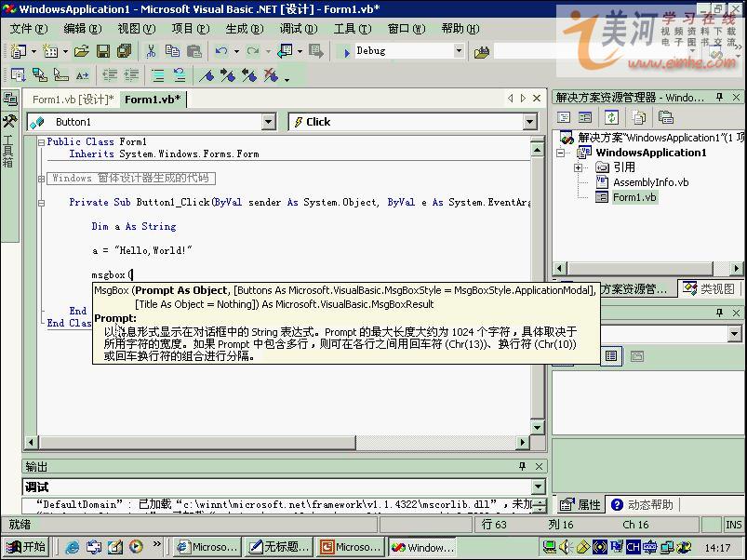Expand the 引用 references node

click(578, 167)
